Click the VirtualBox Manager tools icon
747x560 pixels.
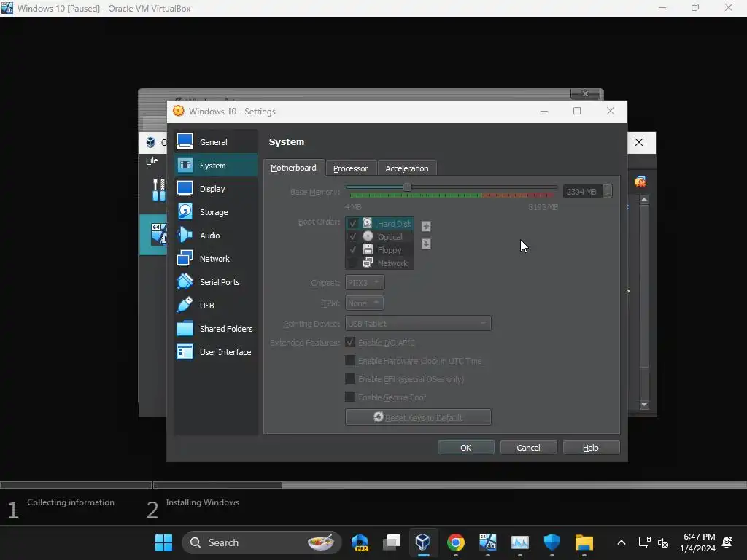click(x=158, y=190)
